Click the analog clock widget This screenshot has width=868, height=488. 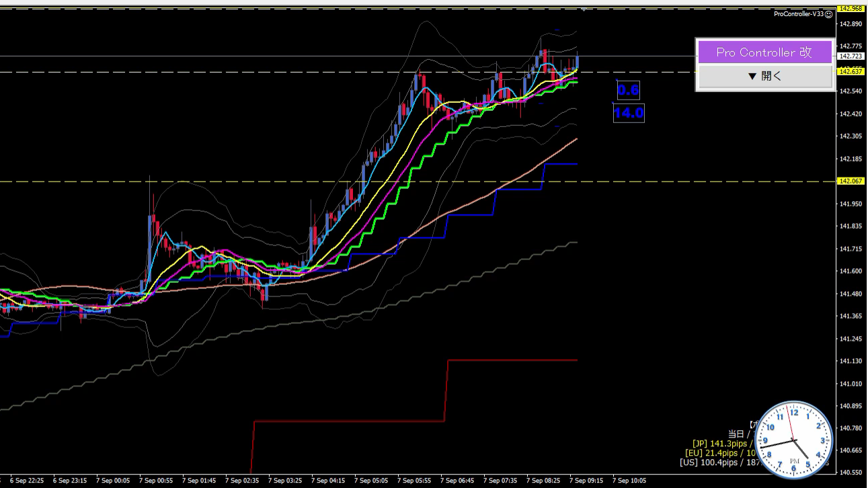(x=794, y=440)
